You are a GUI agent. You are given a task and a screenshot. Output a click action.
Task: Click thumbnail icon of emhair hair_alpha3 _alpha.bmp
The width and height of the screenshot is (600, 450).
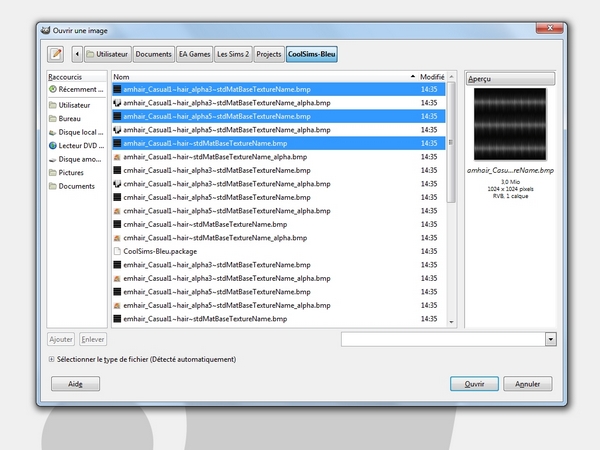coord(117,278)
